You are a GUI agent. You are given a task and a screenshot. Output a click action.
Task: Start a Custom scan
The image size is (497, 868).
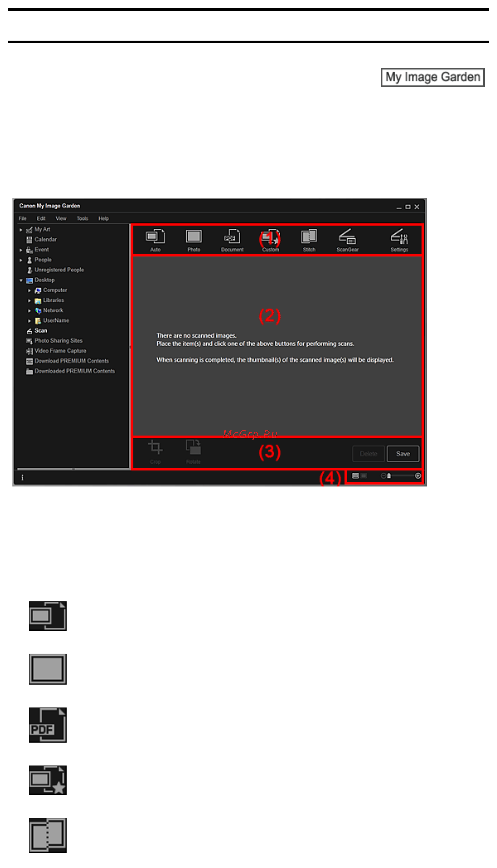tap(270, 240)
